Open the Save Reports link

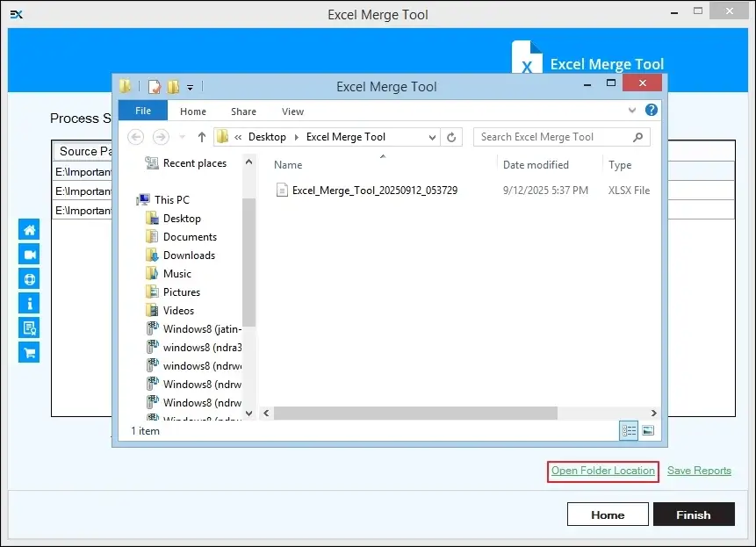699,471
